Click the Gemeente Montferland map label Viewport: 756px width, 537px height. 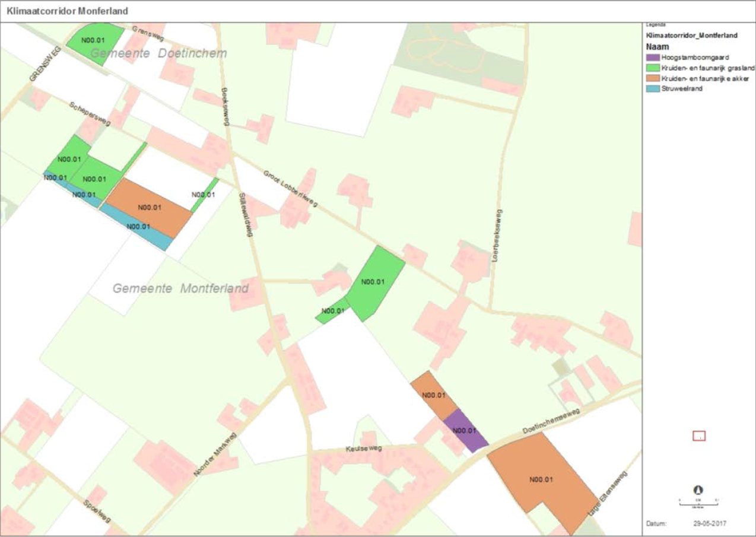(180, 289)
